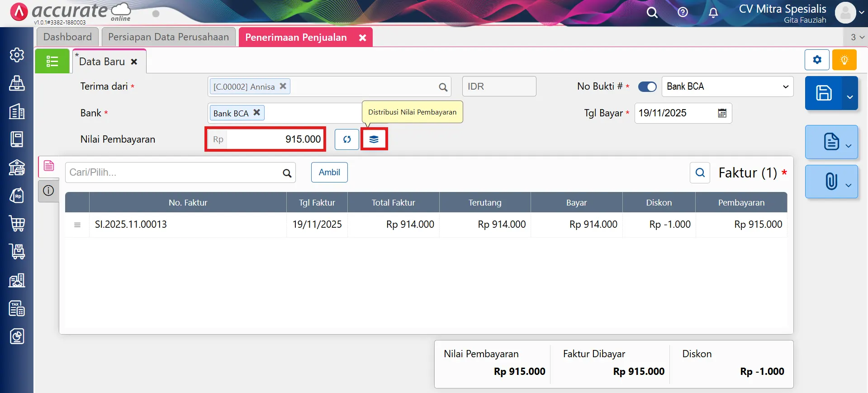This screenshot has width=868, height=393.
Task: Open the form settings gear button
Action: tap(816, 60)
